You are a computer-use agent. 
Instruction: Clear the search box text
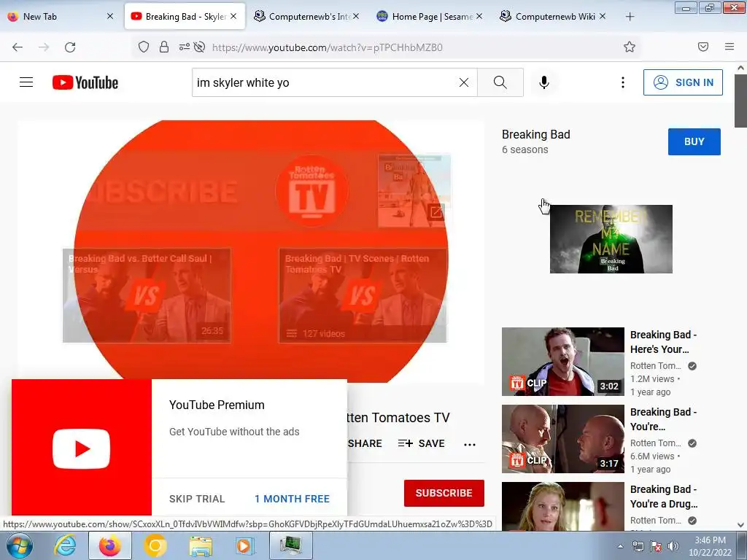coord(463,82)
